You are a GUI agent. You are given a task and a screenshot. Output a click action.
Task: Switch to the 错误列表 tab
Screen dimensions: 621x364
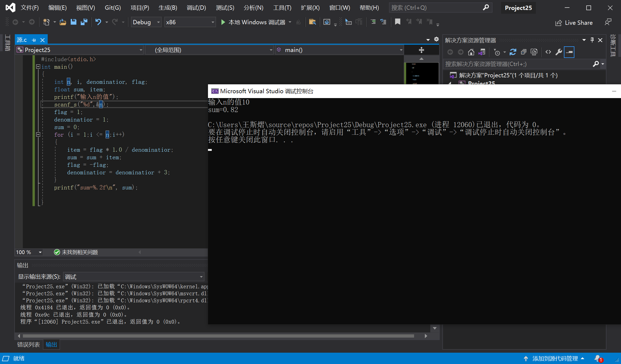tap(29, 344)
